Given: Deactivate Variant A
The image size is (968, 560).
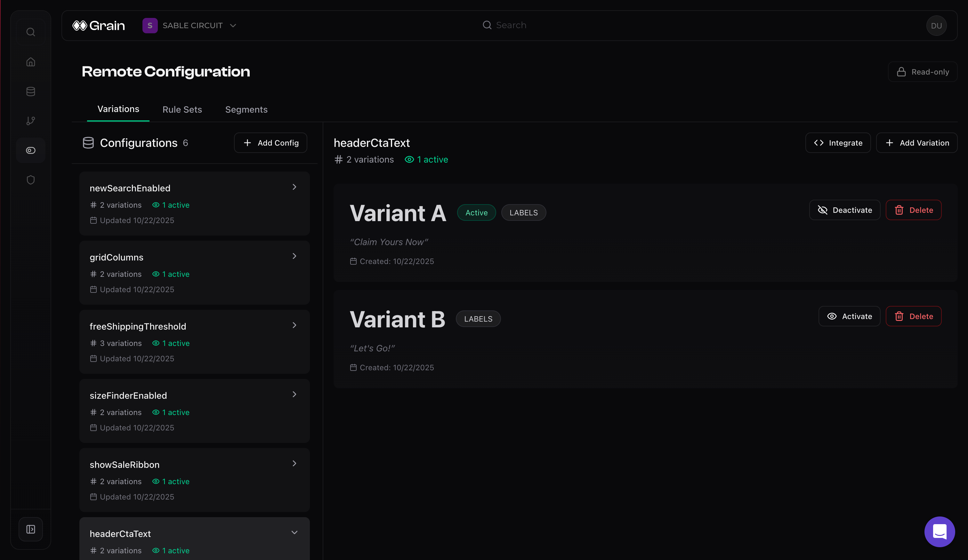Looking at the screenshot, I should pos(844,210).
